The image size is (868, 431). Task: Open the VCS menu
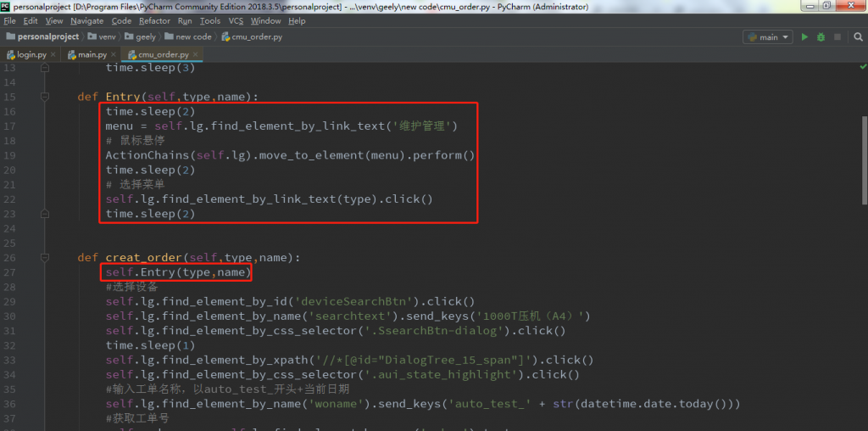(235, 20)
